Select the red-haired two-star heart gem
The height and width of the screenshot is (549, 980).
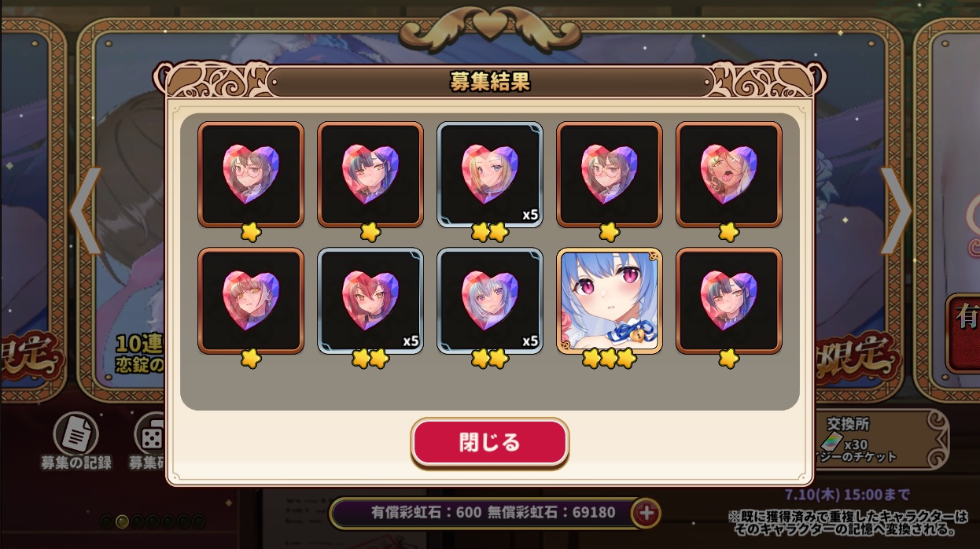point(370,300)
